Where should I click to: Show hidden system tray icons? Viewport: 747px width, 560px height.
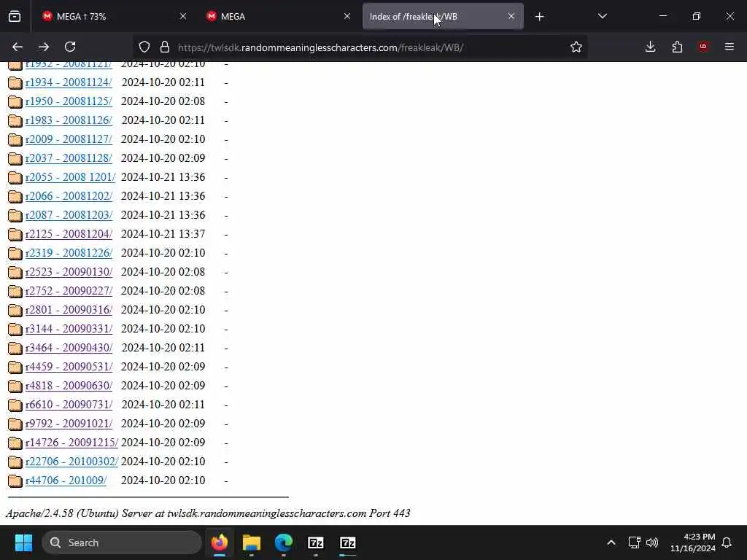click(x=611, y=542)
